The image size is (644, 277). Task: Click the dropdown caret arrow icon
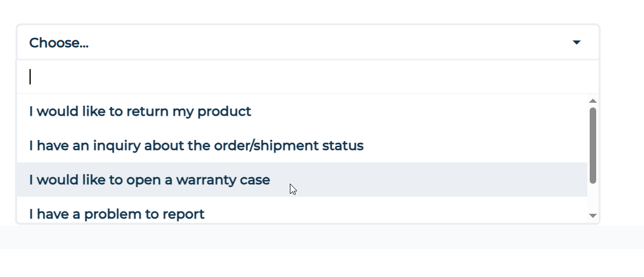click(x=577, y=43)
